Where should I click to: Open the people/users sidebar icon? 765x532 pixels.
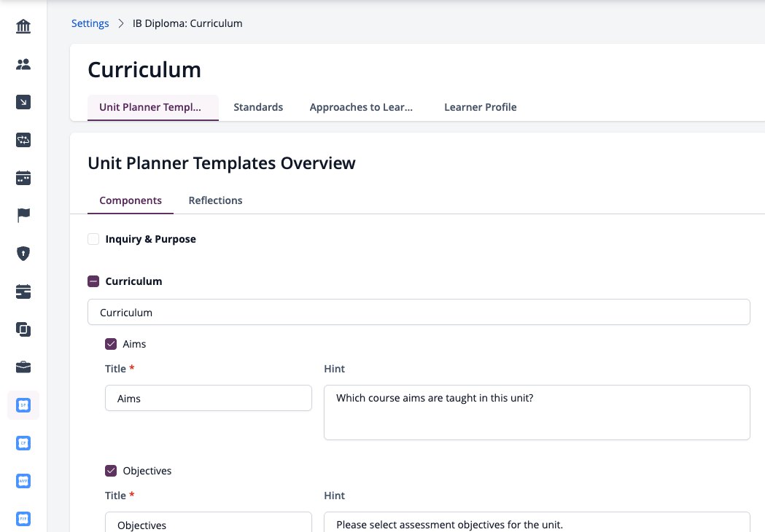point(23,64)
